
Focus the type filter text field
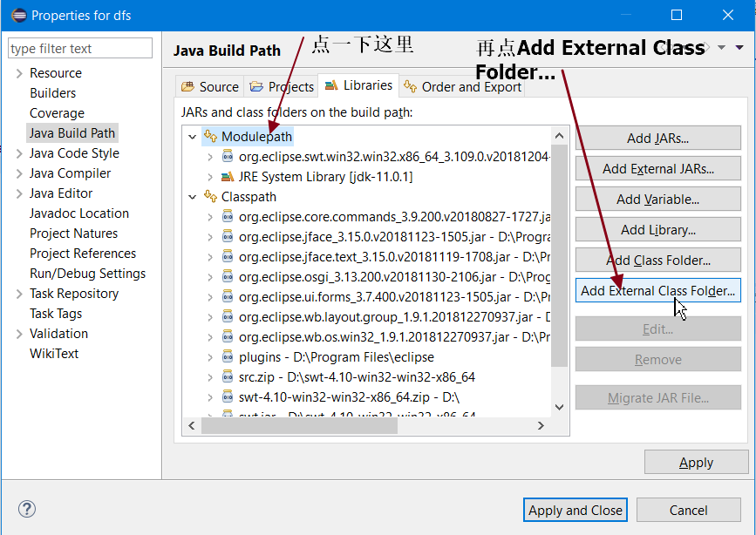pos(80,48)
